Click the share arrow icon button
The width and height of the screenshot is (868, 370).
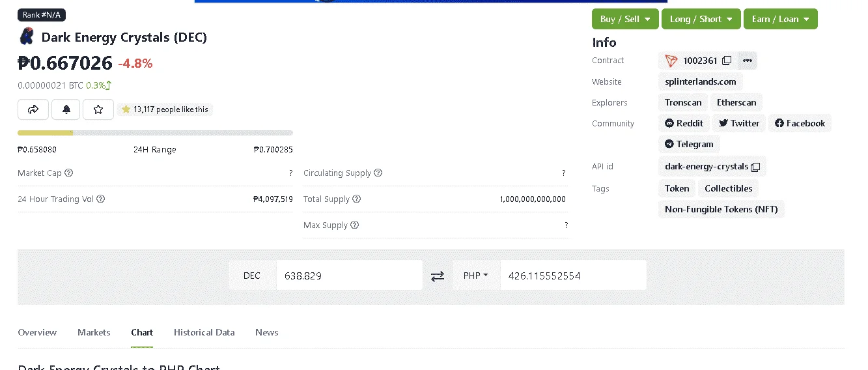[33, 109]
